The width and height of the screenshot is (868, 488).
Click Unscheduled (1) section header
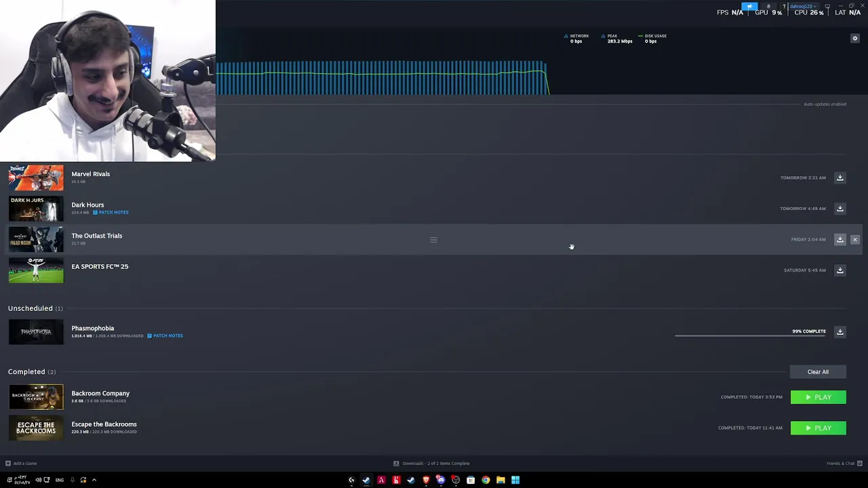[35, 308]
